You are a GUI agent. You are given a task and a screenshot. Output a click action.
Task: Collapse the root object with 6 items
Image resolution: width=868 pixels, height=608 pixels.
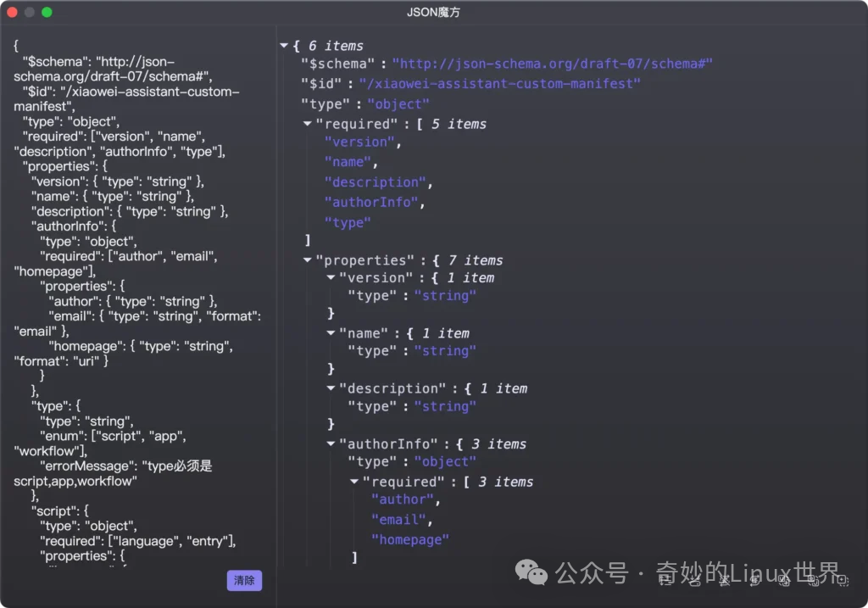click(x=284, y=46)
